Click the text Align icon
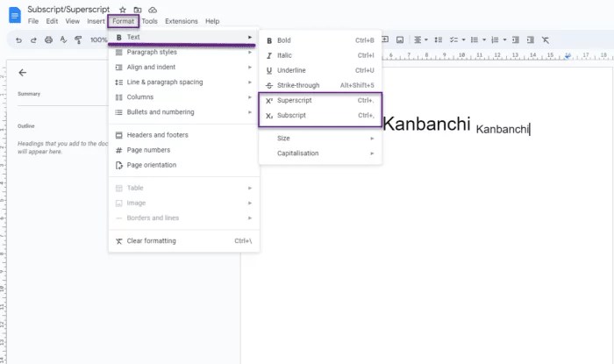614x364 pixels. click(x=418, y=40)
